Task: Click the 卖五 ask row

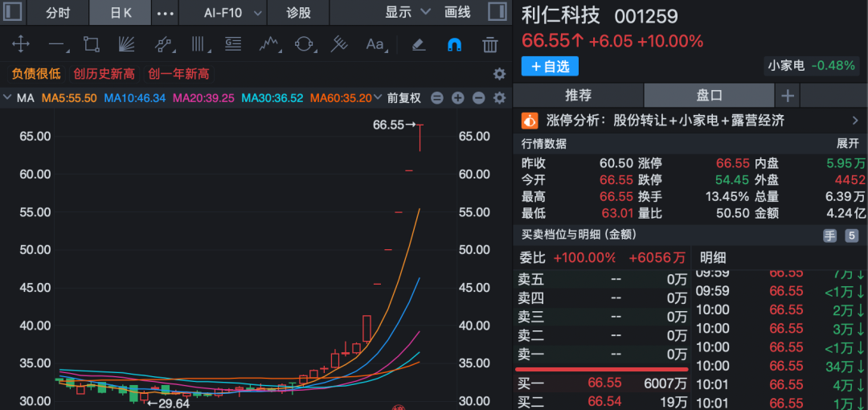Action: (x=602, y=280)
